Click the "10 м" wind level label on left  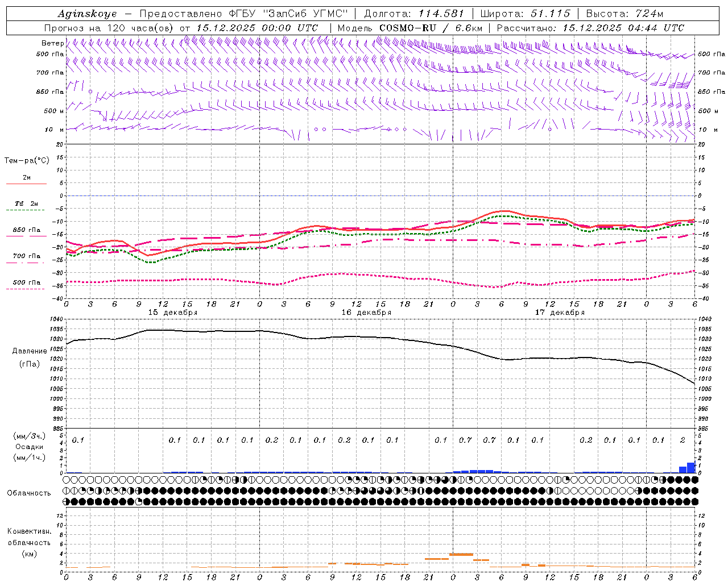click(55, 130)
